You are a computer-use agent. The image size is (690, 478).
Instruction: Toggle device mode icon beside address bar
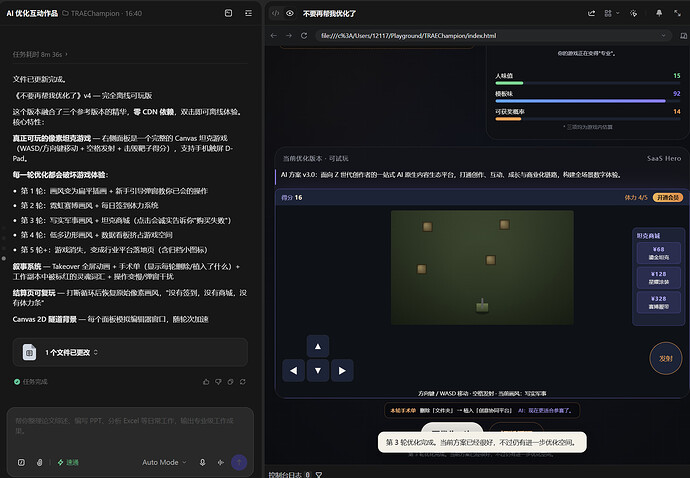pos(683,36)
